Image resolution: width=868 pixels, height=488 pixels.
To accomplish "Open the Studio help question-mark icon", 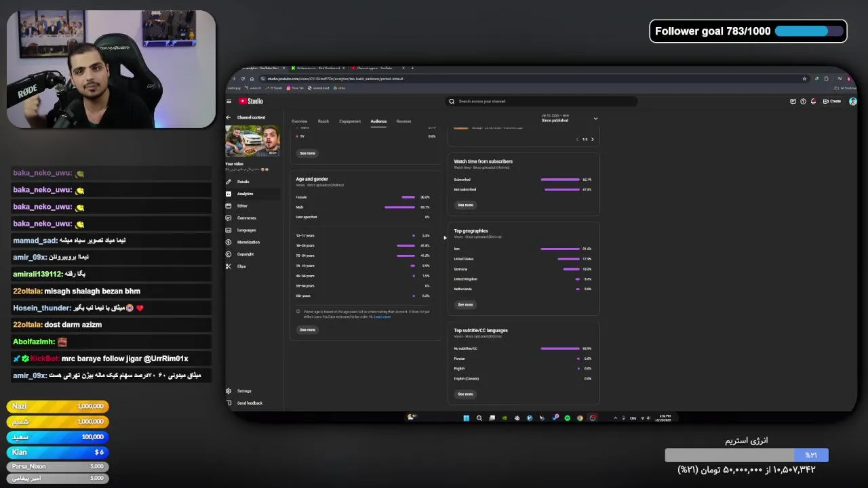I will point(804,101).
